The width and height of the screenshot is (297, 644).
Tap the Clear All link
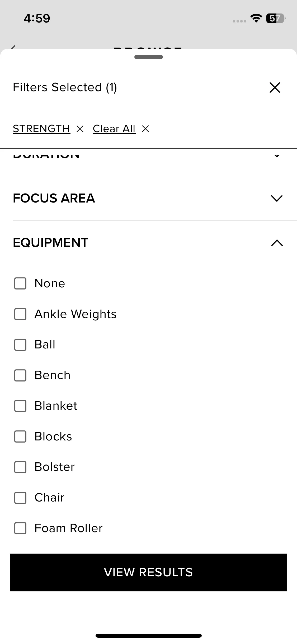(x=114, y=129)
